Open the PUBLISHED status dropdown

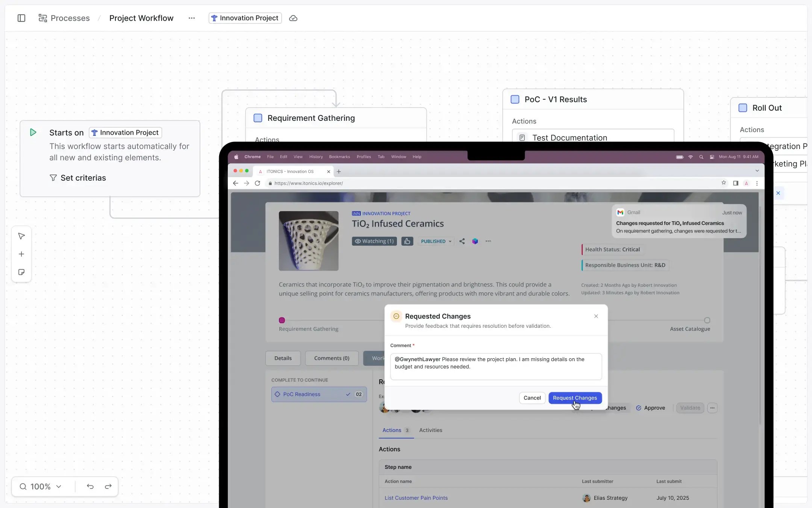click(x=435, y=241)
